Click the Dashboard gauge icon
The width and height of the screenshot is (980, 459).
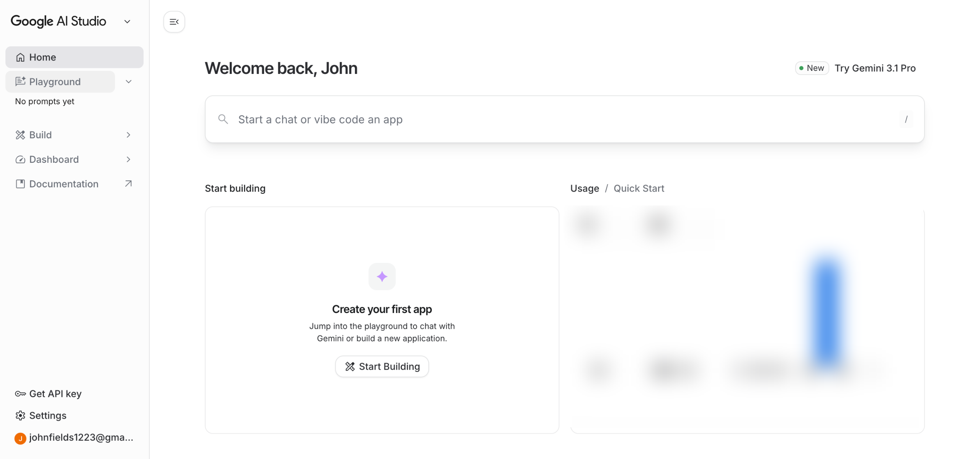pyautogui.click(x=20, y=159)
